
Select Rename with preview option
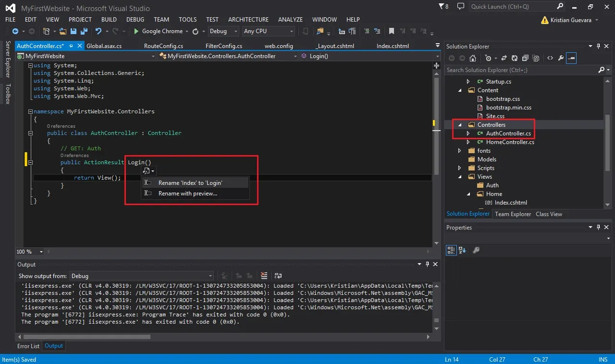tap(196, 194)
